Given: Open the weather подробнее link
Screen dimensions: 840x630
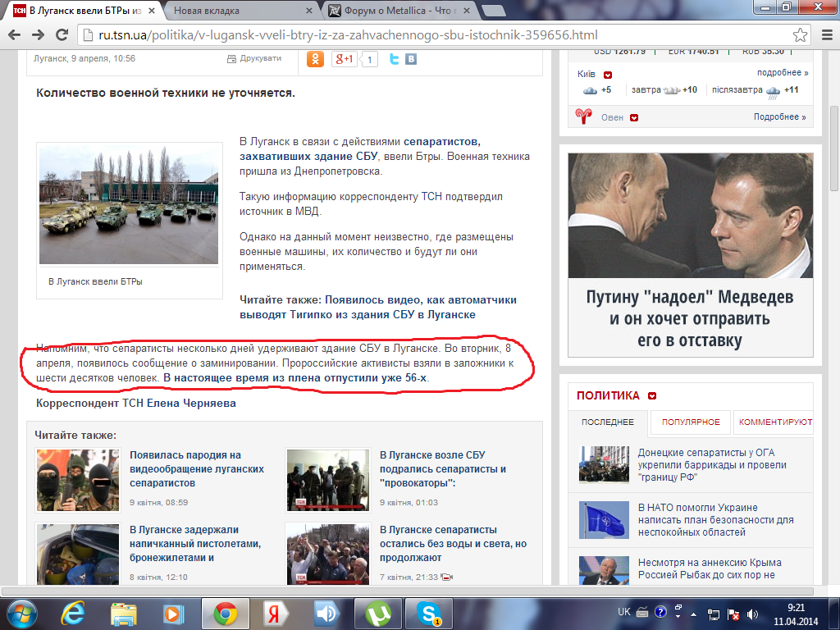Looking at the screenshot, I should (783, 73).
